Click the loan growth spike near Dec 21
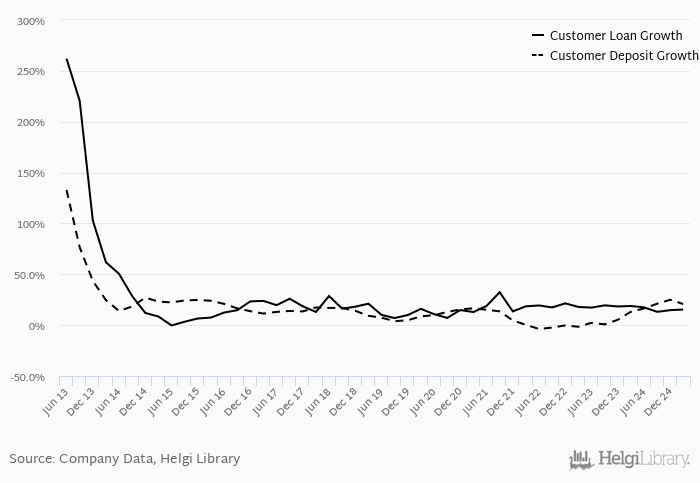 coord(500,292)
